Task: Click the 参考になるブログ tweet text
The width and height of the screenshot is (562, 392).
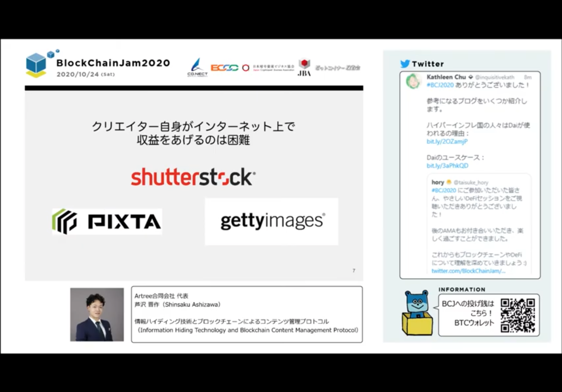Action: 477,105
